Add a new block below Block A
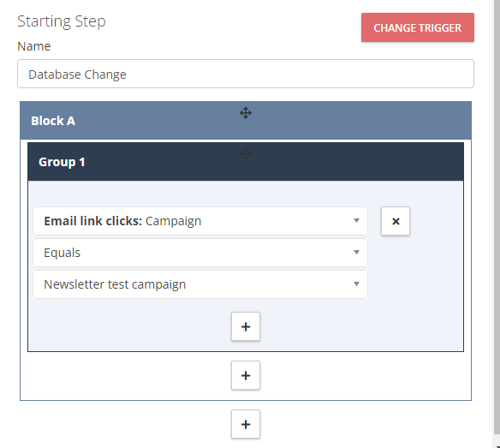Viewport: 500px width, 448px height. pyautogui.click(x=246, y=424)
